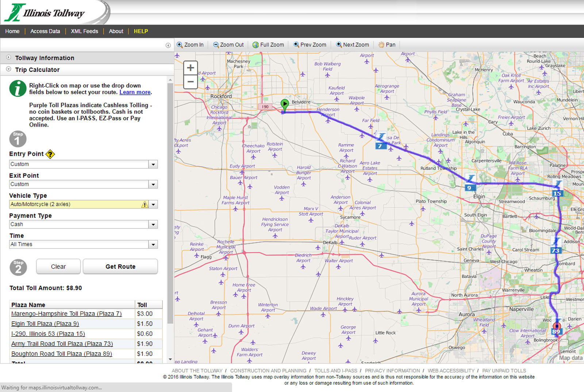
Task: Click the Entry Point help diamond icon
Action: coord(50,154)
